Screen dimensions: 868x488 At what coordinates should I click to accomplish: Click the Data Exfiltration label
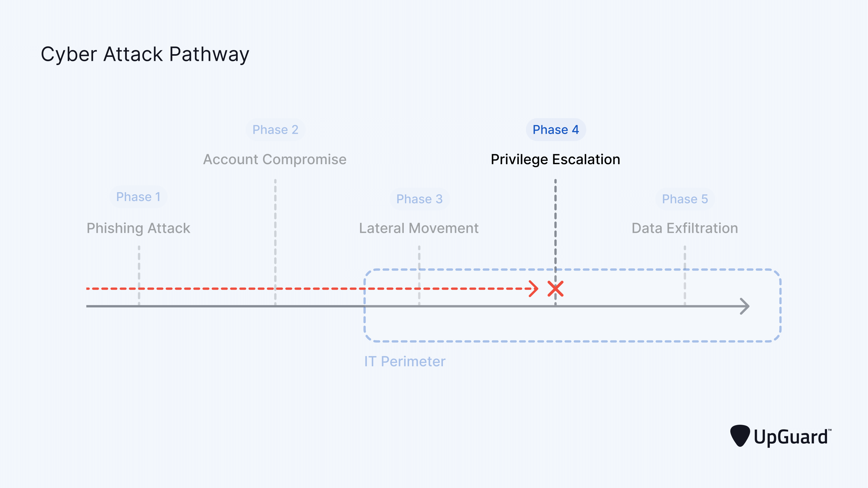(x=685, y=229)
